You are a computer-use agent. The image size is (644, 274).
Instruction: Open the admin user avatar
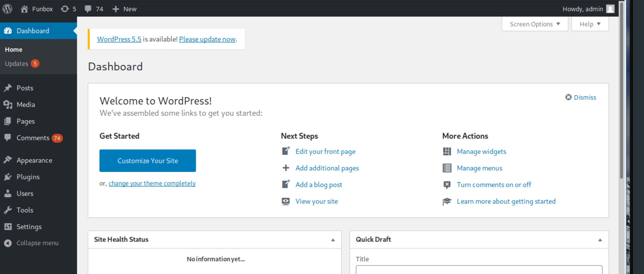[610, 9]
